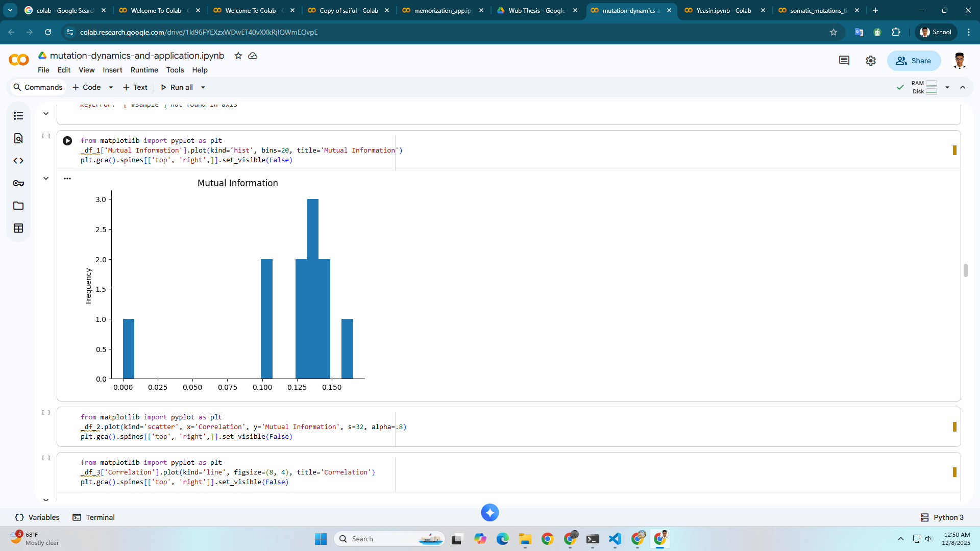
Task: Open the Secrets panel in the sidebar
Action: [18, 183]
